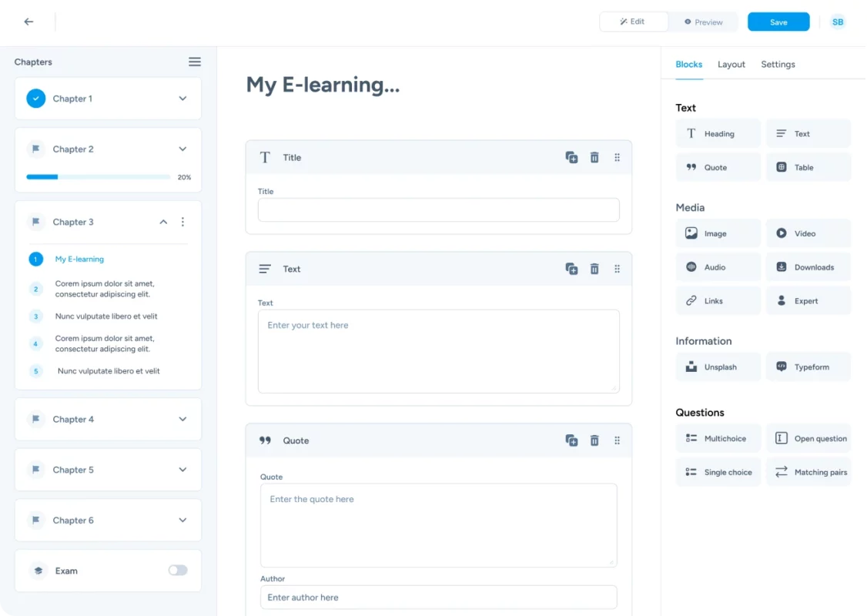Image resolution: width=867 pixels, height=616 pixels.
Task: Expand Chapter 5 dropdown arrow
Action: point(182,470)
